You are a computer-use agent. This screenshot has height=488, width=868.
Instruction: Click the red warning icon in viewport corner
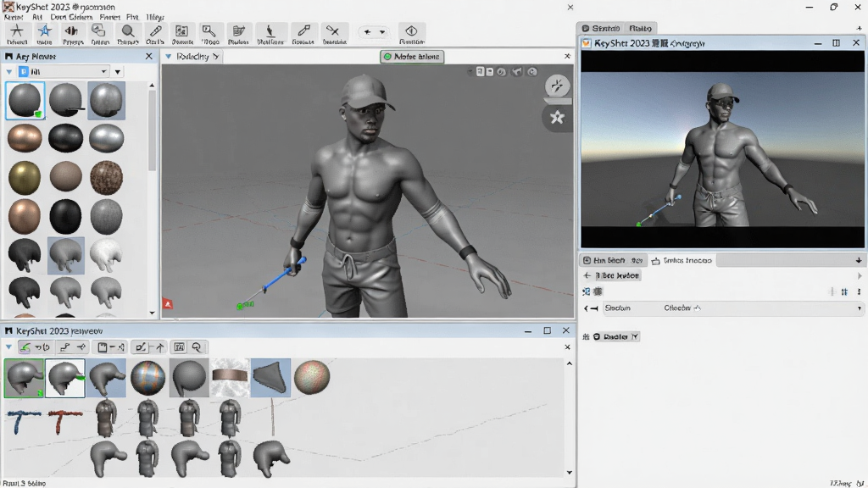point(168,303)
